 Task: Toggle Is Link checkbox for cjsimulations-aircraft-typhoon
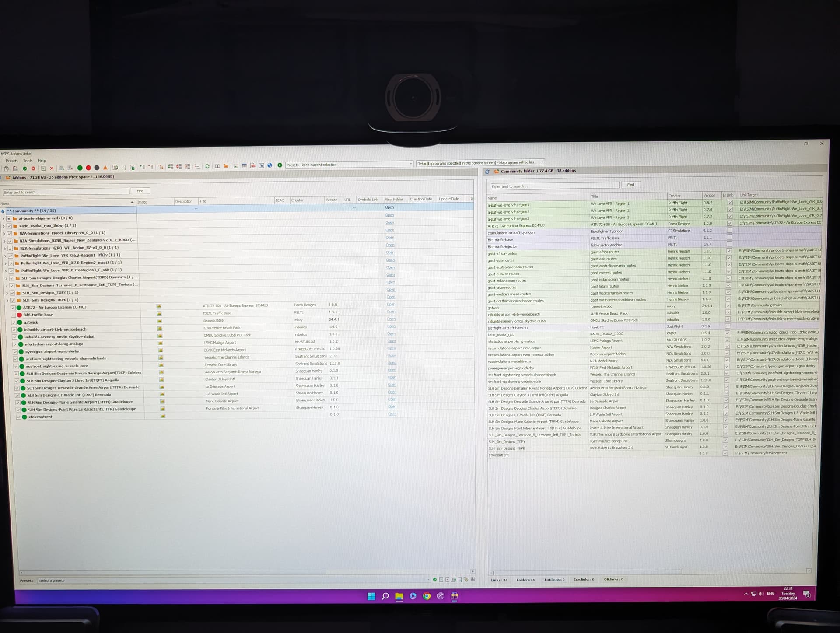[729, 230]
